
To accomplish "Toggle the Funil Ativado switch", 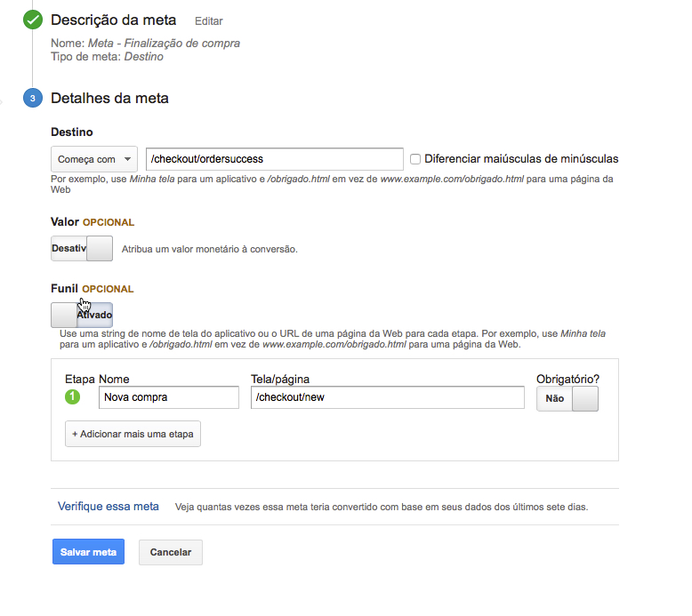I will click(x=82, y=315).
